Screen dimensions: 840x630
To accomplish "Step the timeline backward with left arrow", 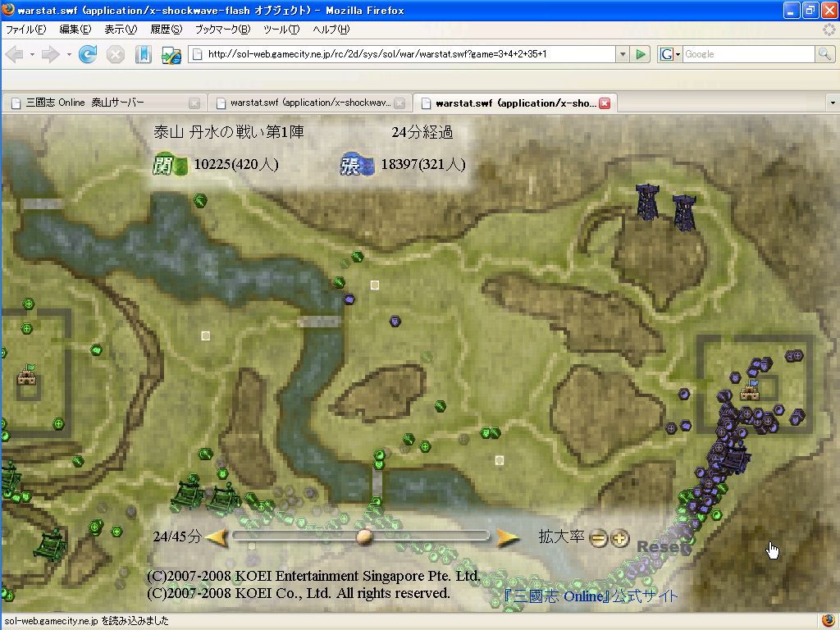I will coord(217,537).
